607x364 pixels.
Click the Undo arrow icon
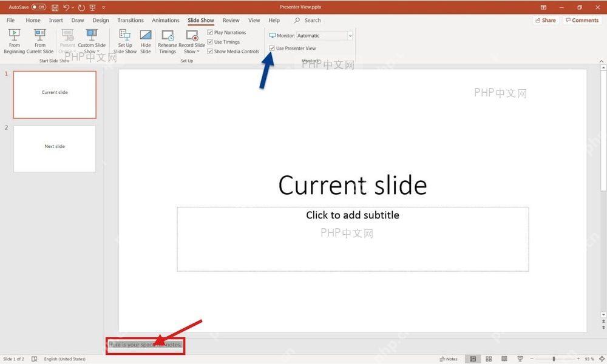pyautogui.click(x=66, y=7)
